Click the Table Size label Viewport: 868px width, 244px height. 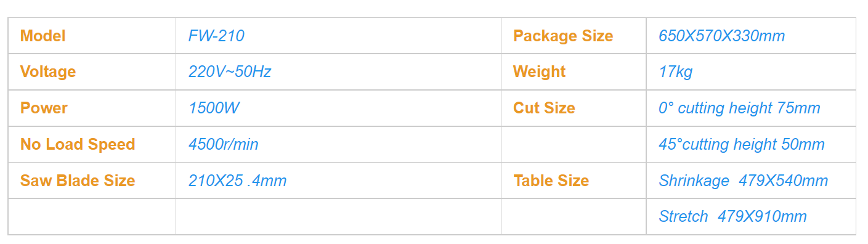tap(551, 181)
